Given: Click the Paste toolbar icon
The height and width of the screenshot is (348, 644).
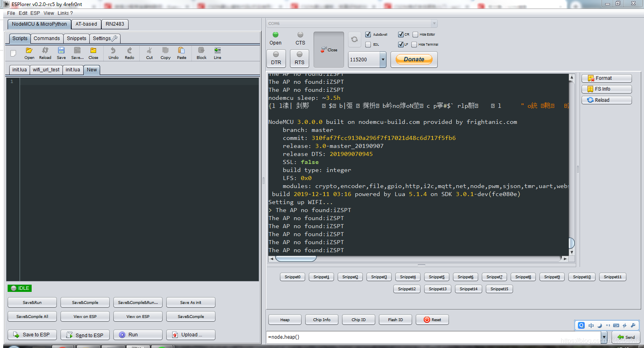Looking at the screenshot, I should [x=181, y=53].
